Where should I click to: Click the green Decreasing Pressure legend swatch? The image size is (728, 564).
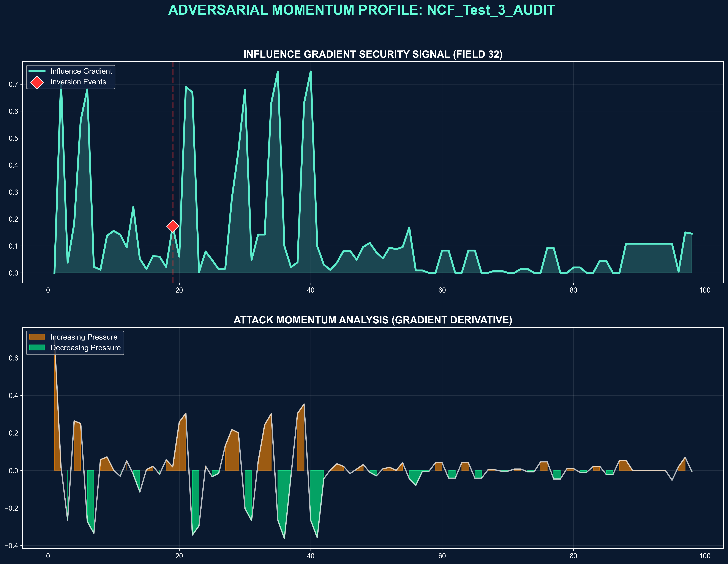coord(37,348)
